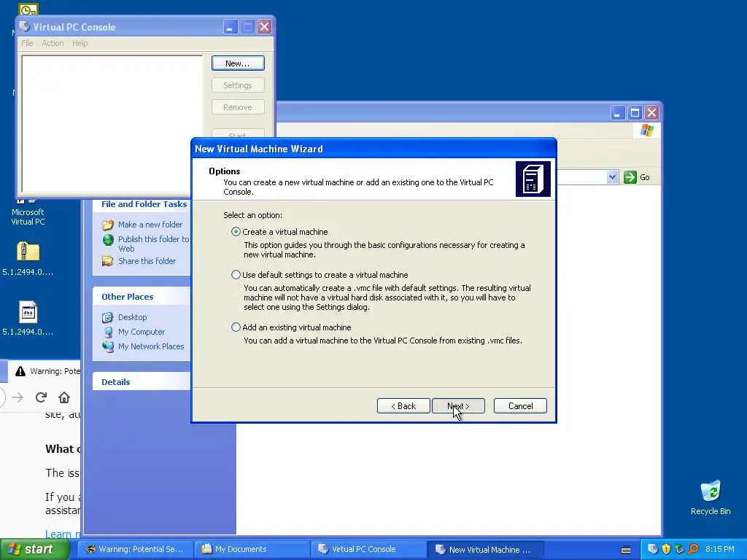Click the Remove button in Virtual PC Console
The height and width of the screenshot is (560, 747).
pos(238,107)
